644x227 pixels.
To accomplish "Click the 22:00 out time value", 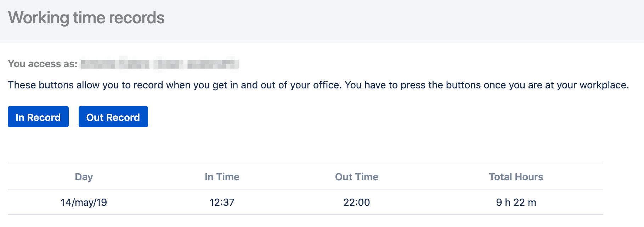I will tap(357, 202).
